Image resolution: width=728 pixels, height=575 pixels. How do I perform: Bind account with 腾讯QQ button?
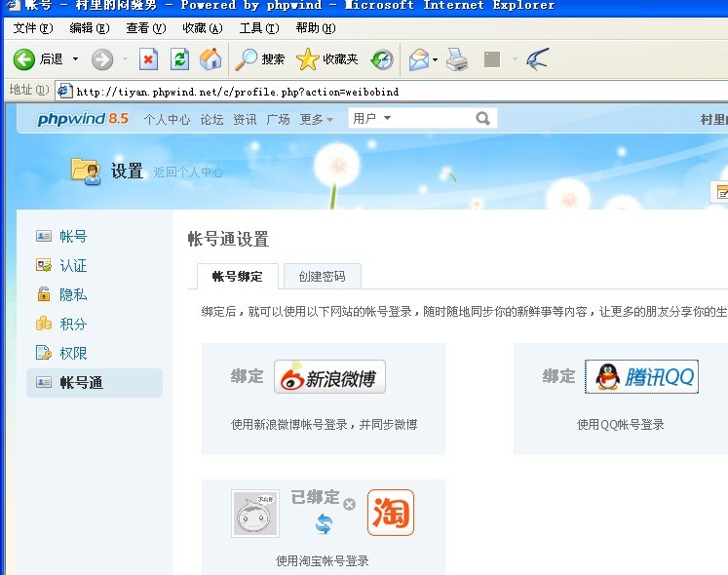click(641, 377)
